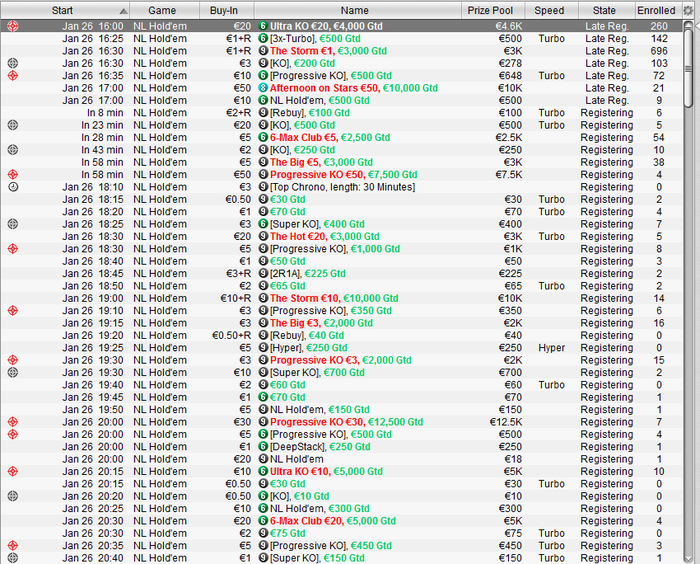Select '6-Max Club €20, €5,000 Gtd' tournament

click(333, 521)
